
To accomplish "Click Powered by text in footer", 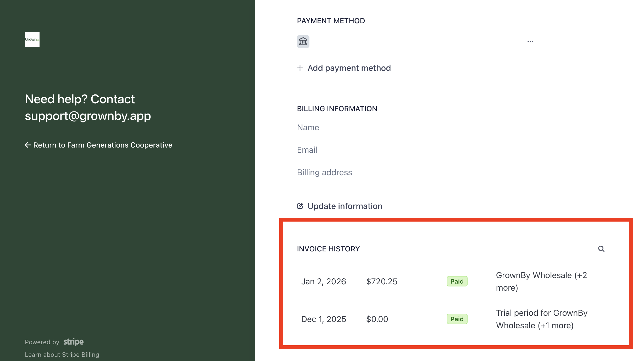I will (x=42, y=342).
